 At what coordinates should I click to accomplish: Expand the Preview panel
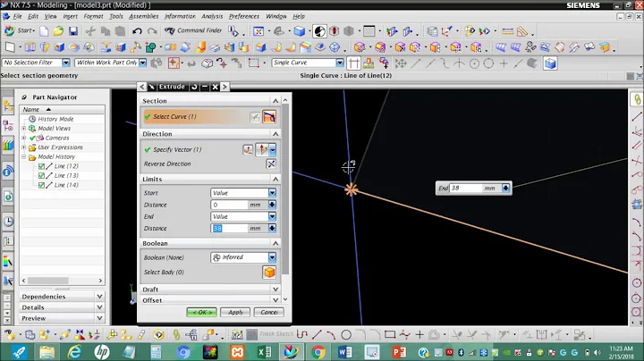point(100,318)
